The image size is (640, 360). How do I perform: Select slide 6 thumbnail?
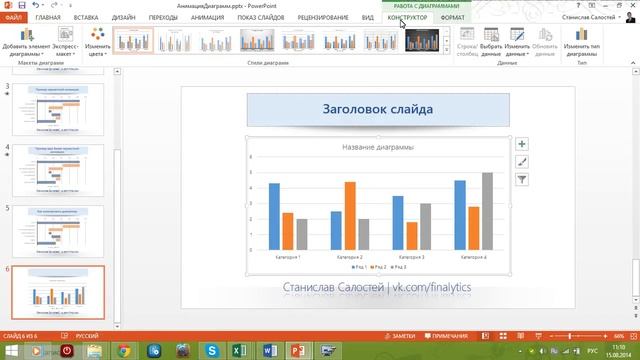point(58,292)
